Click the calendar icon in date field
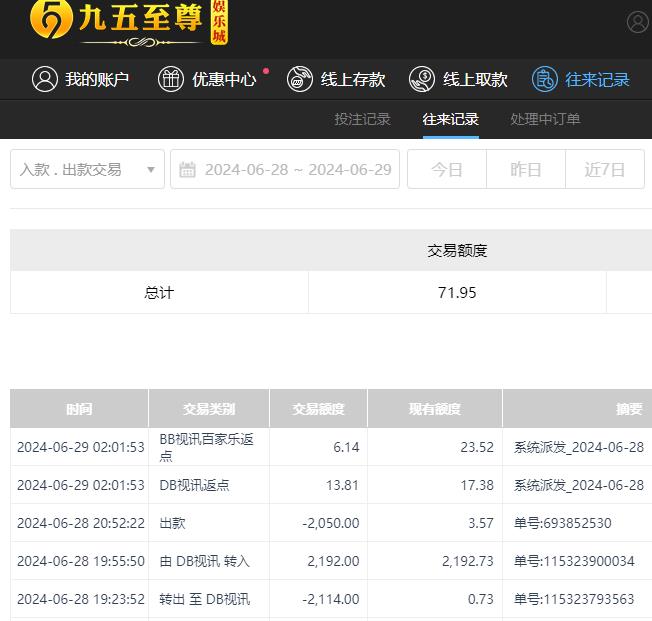Screen dimensions: 652x621 point(187,170)
